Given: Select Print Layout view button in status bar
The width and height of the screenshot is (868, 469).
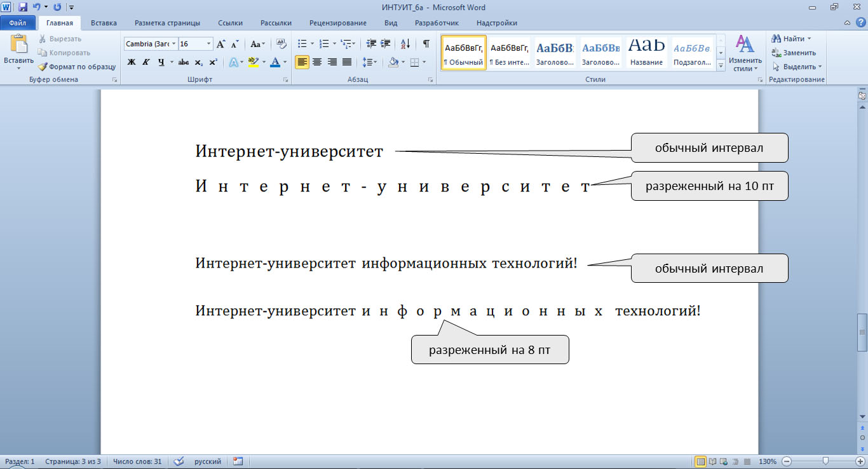Looking at the screenshot, I should tap(700, 461).
